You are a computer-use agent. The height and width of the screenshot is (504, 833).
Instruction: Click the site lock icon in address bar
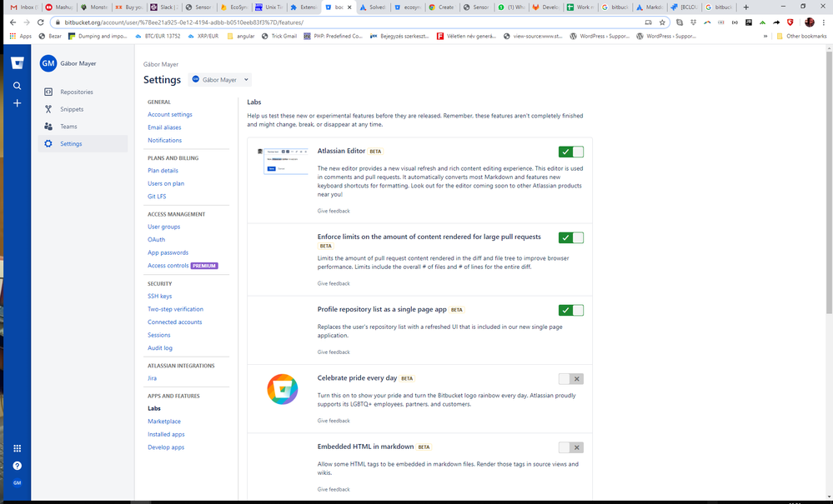[58, 22]
